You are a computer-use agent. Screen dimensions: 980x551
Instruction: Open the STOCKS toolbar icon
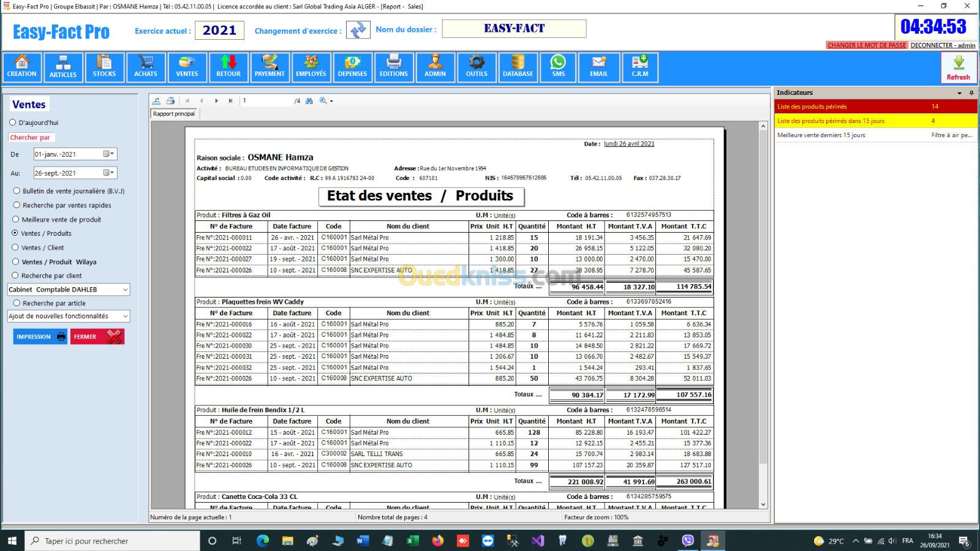pyautogui.click(x=104, y=67)
